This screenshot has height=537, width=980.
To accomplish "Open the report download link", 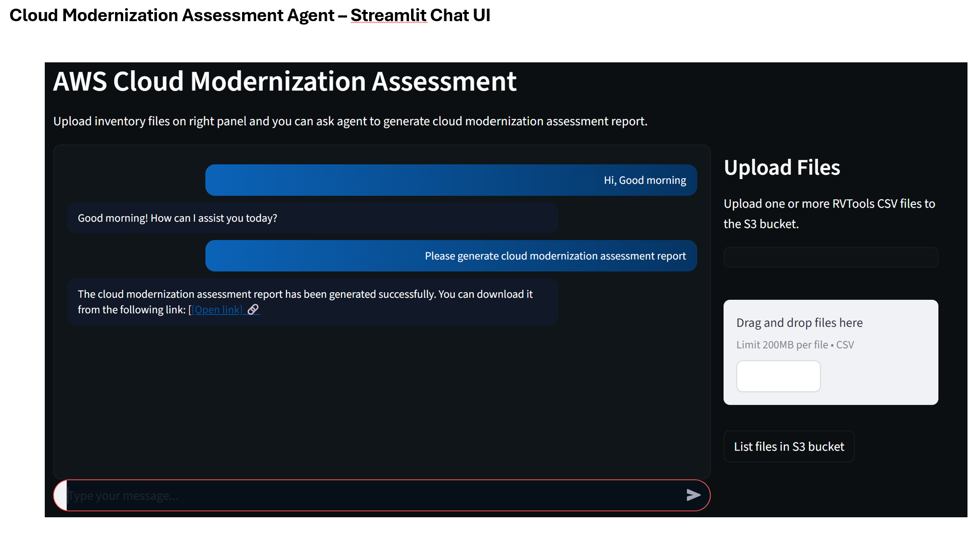I will click(218, 310).
